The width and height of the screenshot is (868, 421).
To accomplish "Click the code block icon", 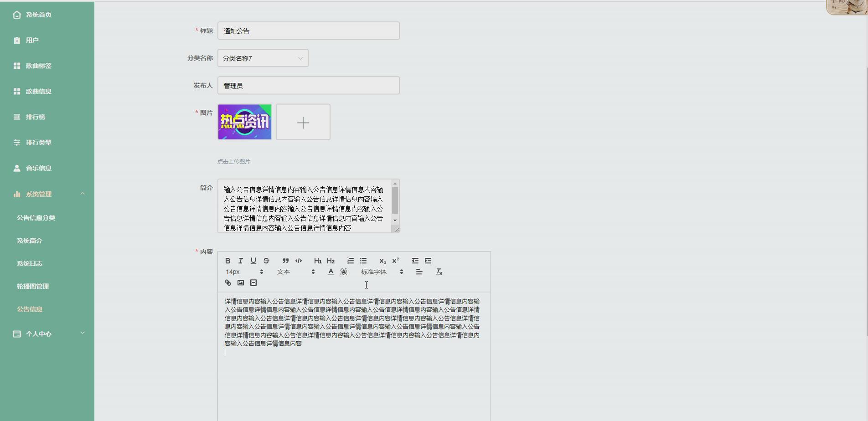I will pyautogui.click(x=298, y=261).
